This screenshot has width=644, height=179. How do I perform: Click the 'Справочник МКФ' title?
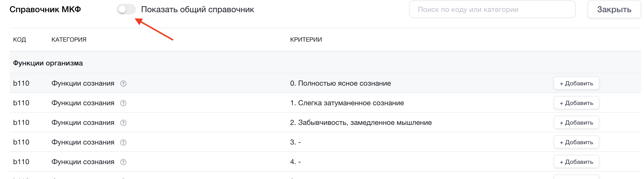[45, 10]
